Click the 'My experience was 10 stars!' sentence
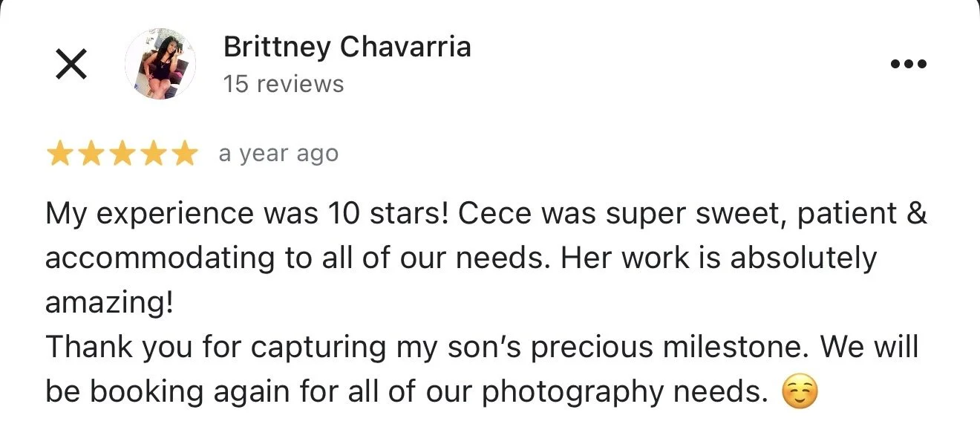Image resolution: width=980 pixels, height=424 pixels. pos(247,214)
